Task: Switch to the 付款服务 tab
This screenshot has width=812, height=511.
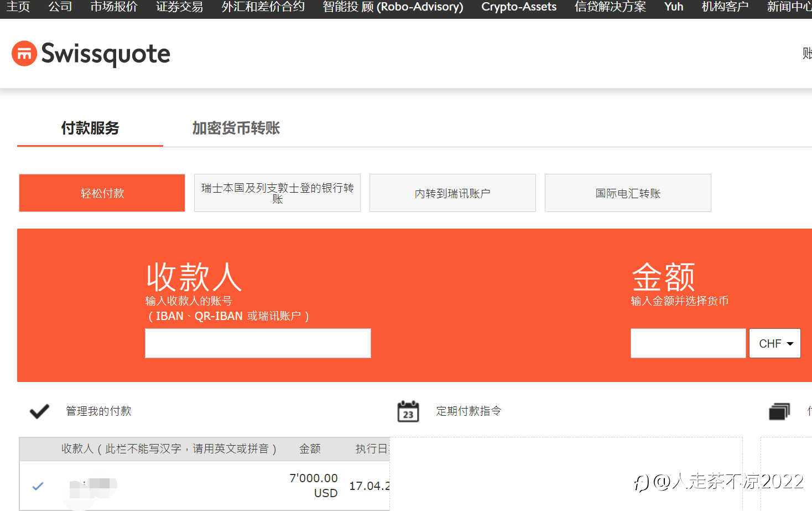Action: coord(90,128)
